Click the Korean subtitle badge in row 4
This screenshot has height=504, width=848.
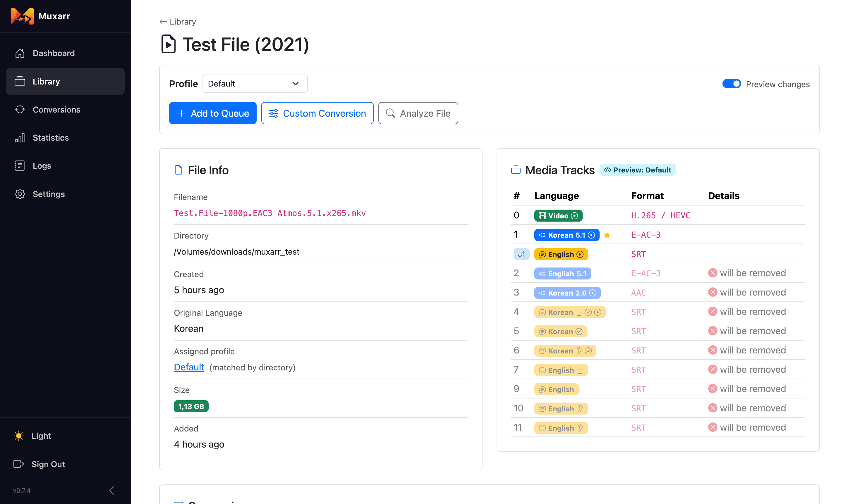coord(570,312)
